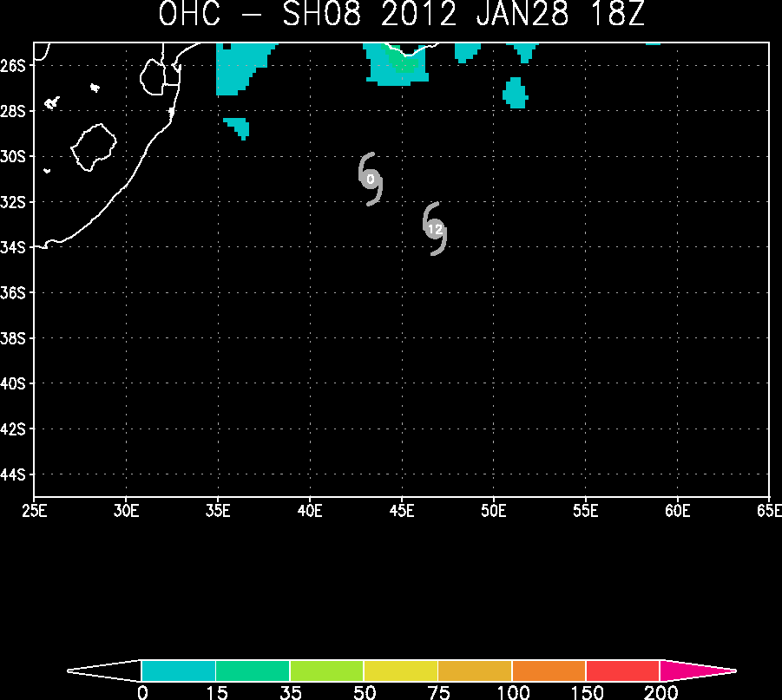Select the cyan 0-15 color swatch
This screenshot has height=700, width=782.
(179, 671)
